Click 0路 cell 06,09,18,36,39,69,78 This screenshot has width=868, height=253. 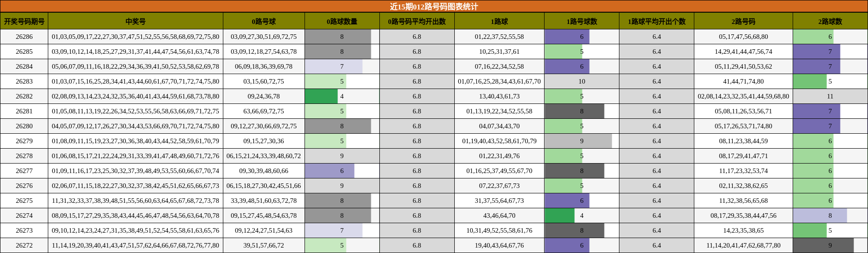[x=263, y=66]
